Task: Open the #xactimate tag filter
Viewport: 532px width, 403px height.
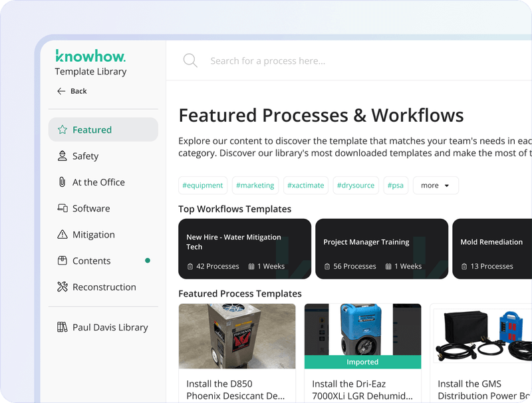Action: coord(306,186)
